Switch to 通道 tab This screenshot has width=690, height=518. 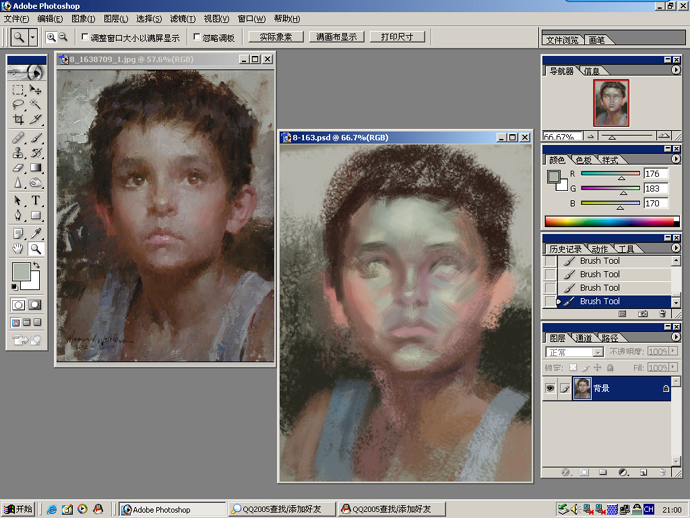point(584,338)
